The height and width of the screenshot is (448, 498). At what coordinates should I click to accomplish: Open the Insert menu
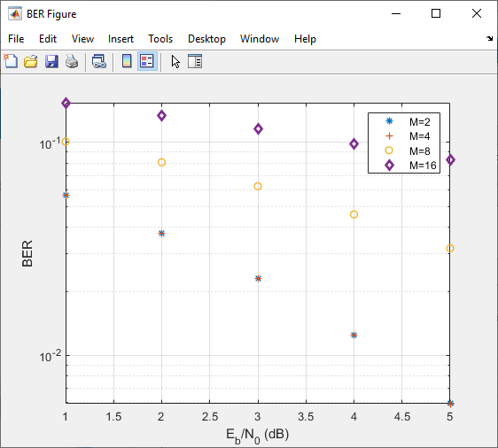coord(121,39)
